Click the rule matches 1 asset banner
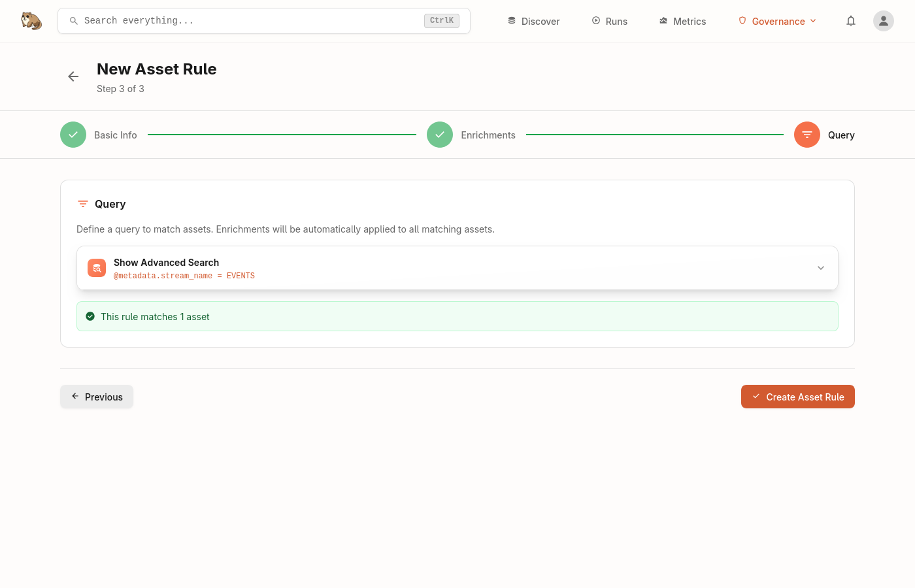 [457, 316]
